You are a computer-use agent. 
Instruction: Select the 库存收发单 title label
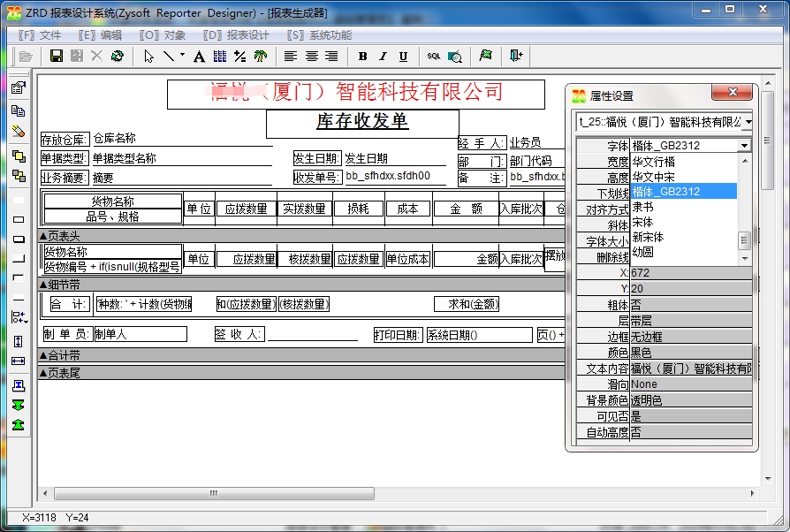[x=362, y=123]
